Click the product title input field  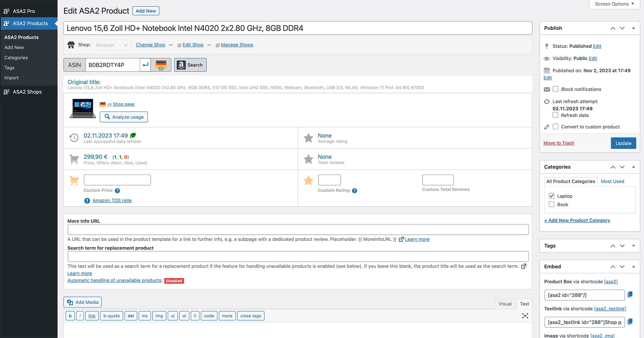tap(298, 28)
